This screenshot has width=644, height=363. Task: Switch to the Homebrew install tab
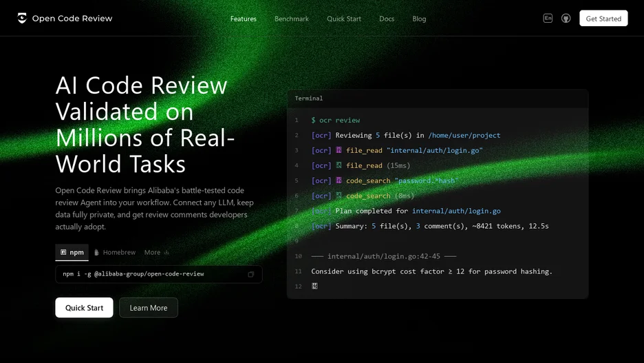115,252
